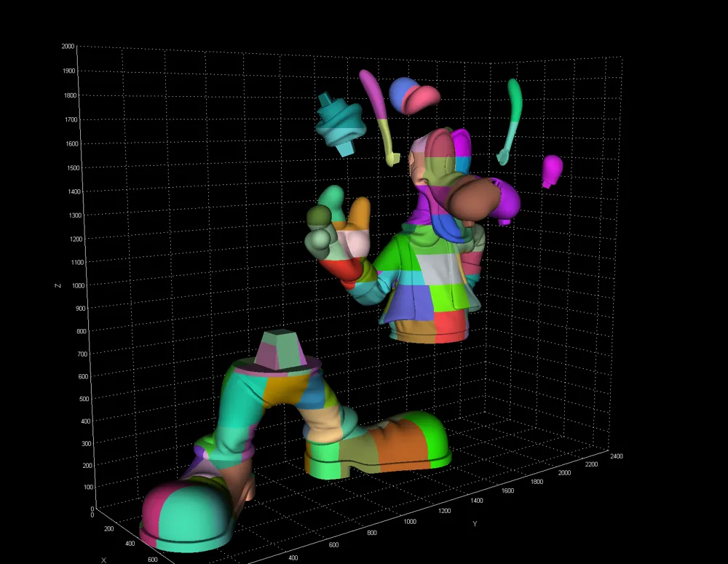Click the teal spinning-top shaped object

tap(339, 124)
